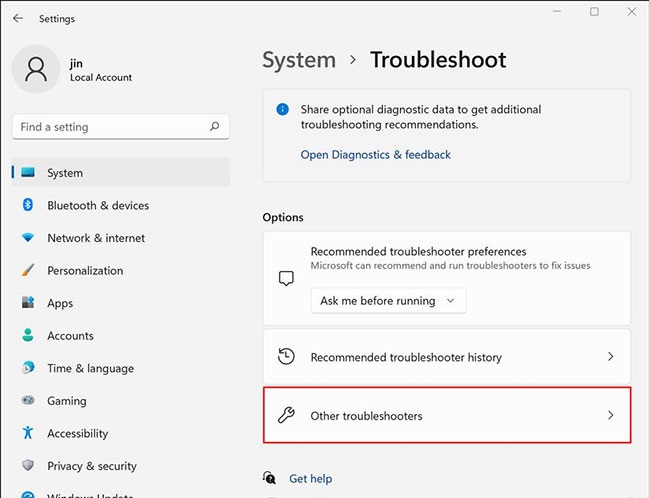Image resolution: width=649 pixels, height=498 pixels.
Task: Click the history clock icon
Action: coord(286,356)
